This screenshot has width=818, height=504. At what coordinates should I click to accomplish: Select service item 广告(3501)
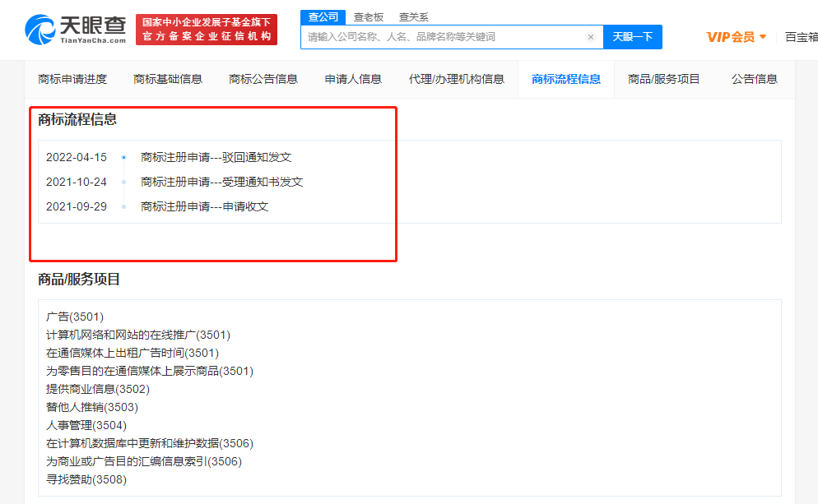pyautogui.click(x=75, y=317)
